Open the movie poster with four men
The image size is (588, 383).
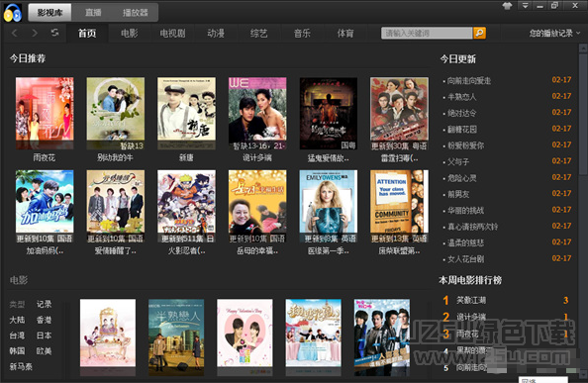click(382, 337)
